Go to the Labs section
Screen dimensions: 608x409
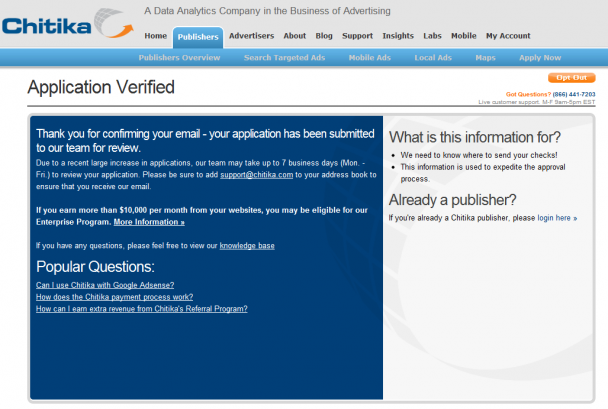(432, 36)
